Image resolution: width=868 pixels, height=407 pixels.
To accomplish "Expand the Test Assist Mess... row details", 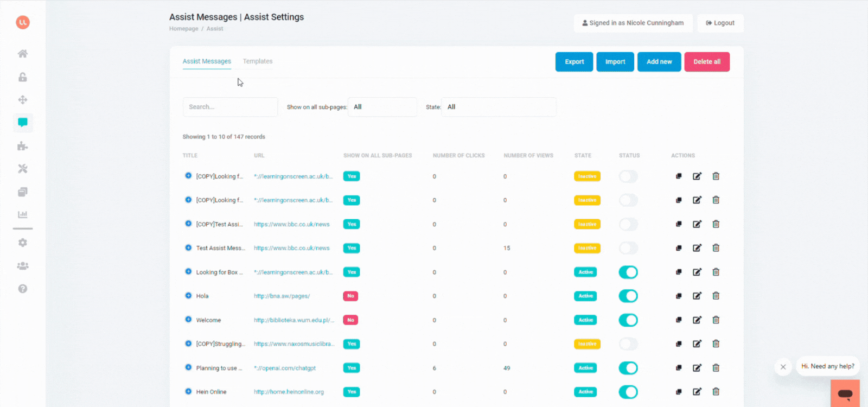I will tap(188, 247).
